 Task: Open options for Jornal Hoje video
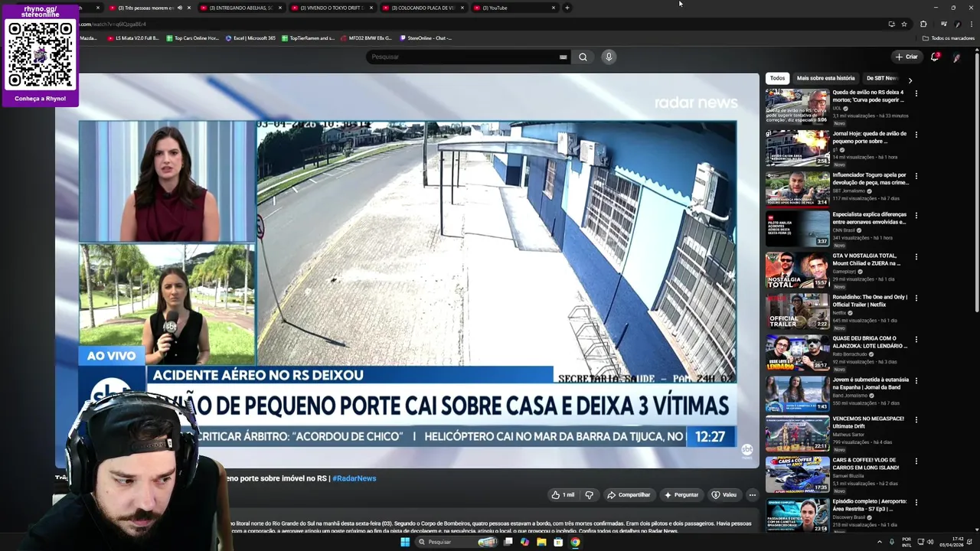point(916,135)
